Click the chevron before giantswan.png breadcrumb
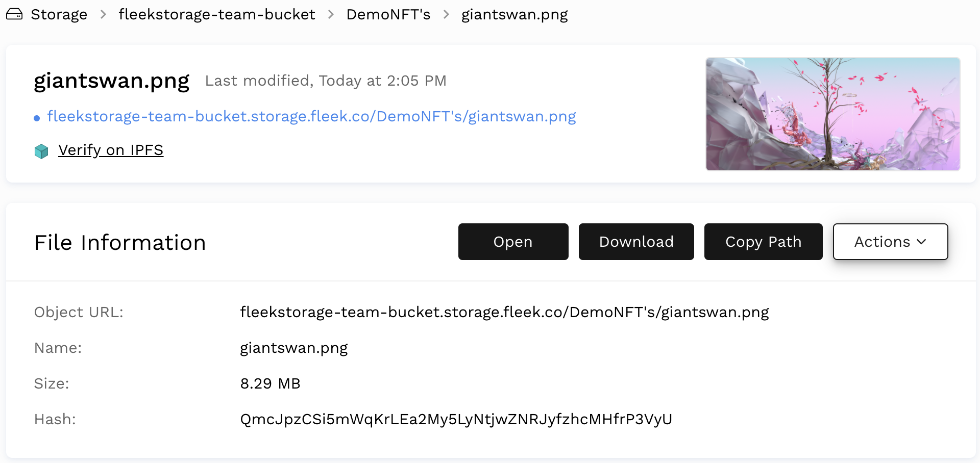980x463 pixels. [x=446, y=14]
